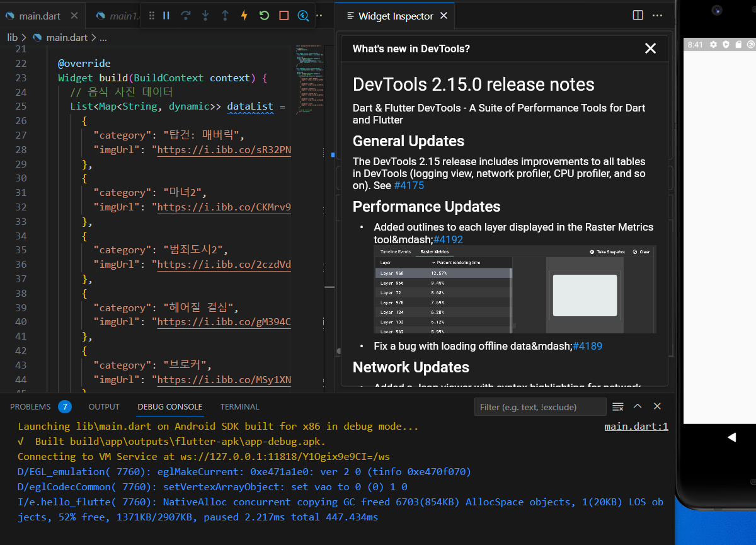Open the main.dart:1 source link
The image size is (756, 545).
[x=636, y=427]
